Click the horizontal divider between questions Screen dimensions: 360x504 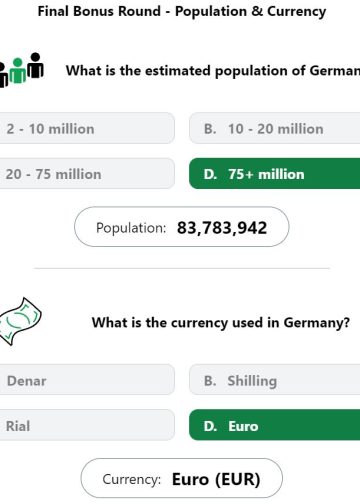point(182,268)
